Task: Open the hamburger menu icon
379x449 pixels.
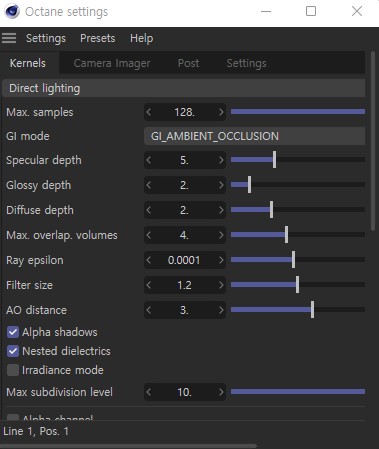Action: pyautogui.click(x=9, y=38)
